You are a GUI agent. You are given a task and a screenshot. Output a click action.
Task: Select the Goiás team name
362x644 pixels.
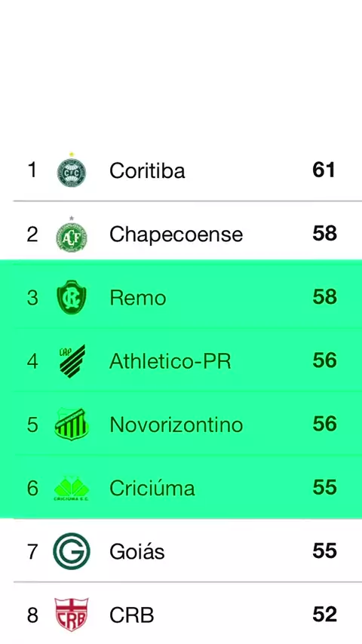137,551
